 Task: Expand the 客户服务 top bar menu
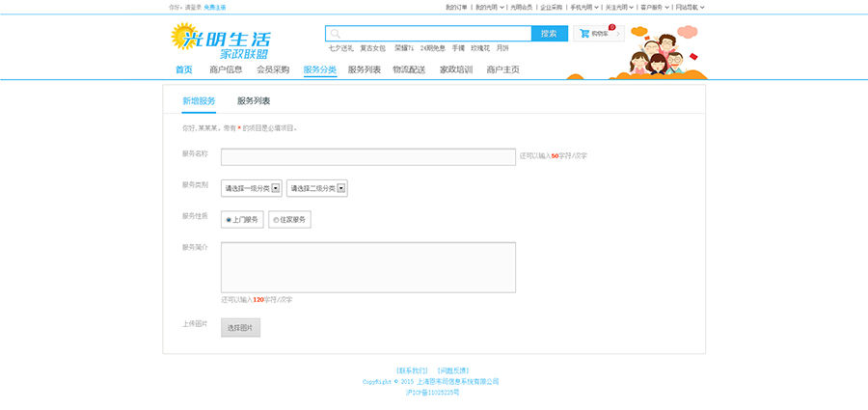coord(654,7)
